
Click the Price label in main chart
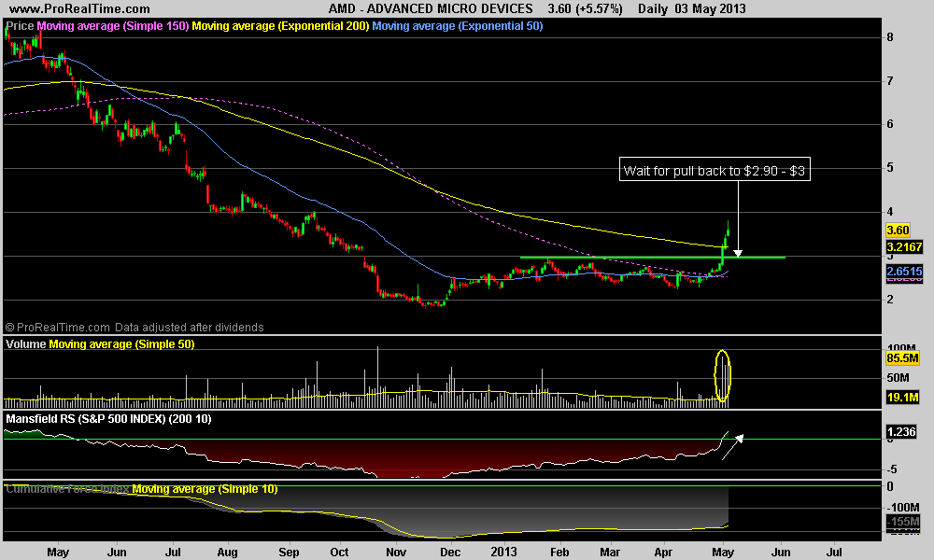20,26
